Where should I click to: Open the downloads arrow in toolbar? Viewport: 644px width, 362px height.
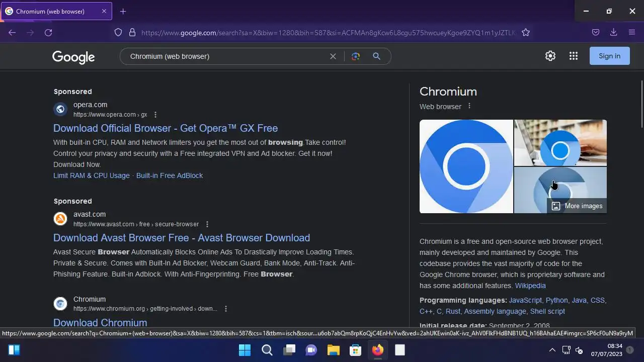[614, 32]
